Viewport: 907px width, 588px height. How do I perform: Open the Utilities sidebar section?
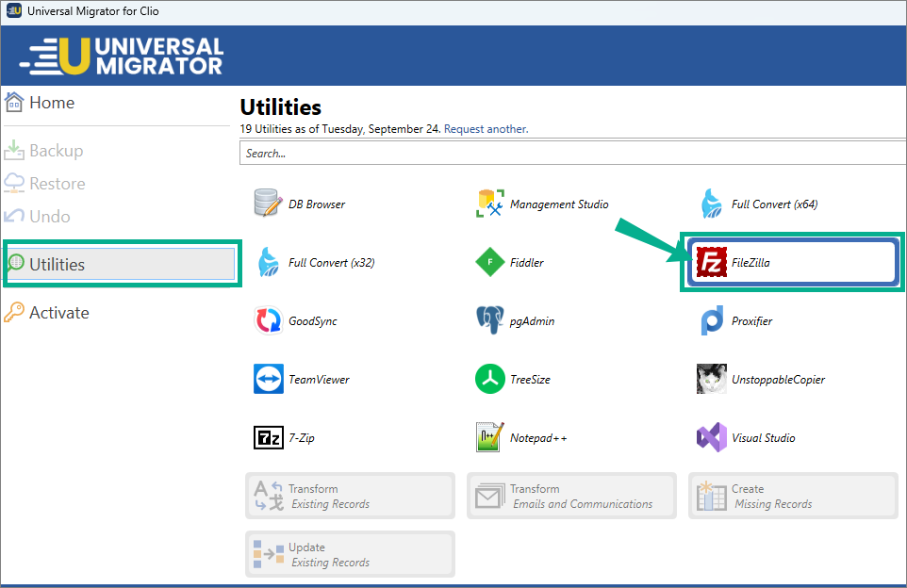tap(121, 264)
